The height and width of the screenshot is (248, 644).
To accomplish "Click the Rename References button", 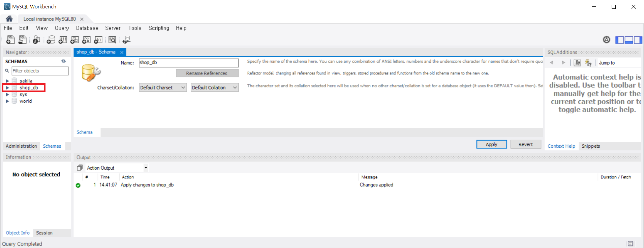I will pyautogui.click(x=207, y=73).
